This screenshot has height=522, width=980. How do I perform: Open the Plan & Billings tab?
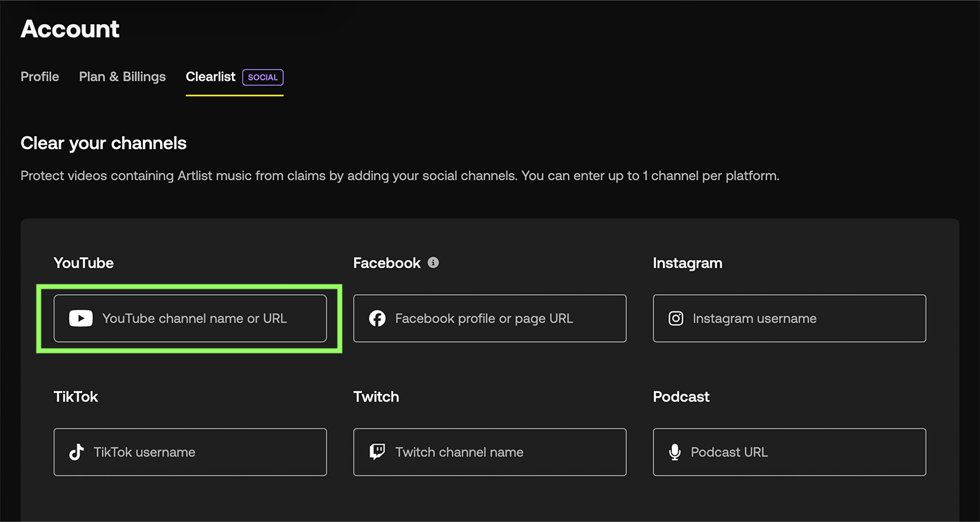pos(122,77)
